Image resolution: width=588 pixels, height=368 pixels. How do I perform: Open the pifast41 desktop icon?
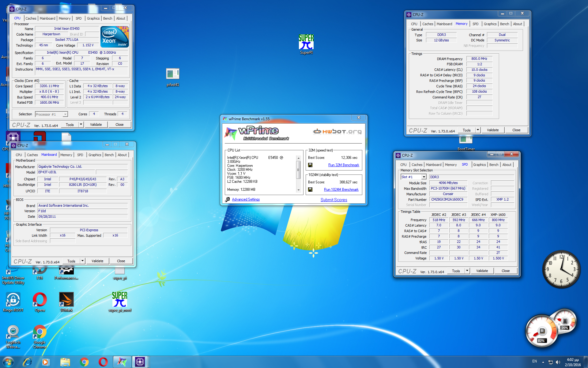tap(173, 77)
